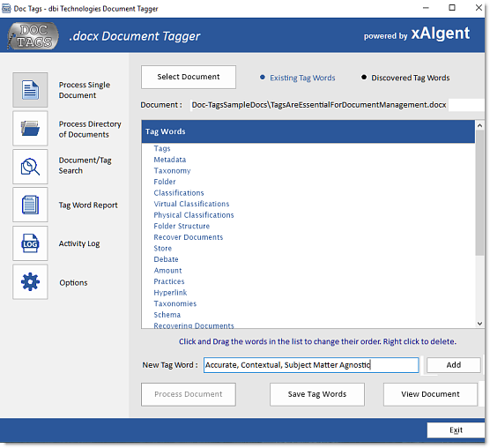The height and width of the screenshot is (448, 490).
Task: Click the New Tag Word input field
Action: click(x=311, y=365)
